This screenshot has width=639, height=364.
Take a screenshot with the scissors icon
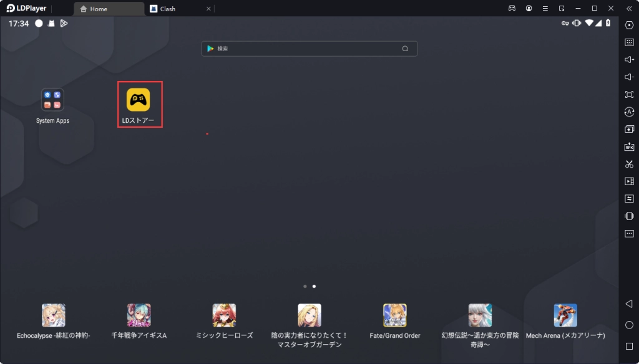[x=629, y=164]
